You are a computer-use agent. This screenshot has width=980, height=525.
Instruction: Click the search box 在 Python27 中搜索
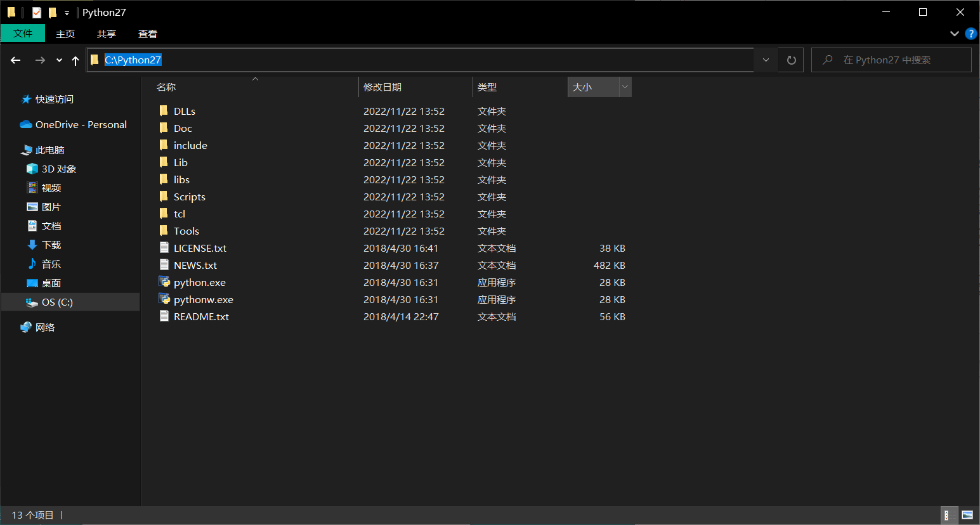(891, 60)
